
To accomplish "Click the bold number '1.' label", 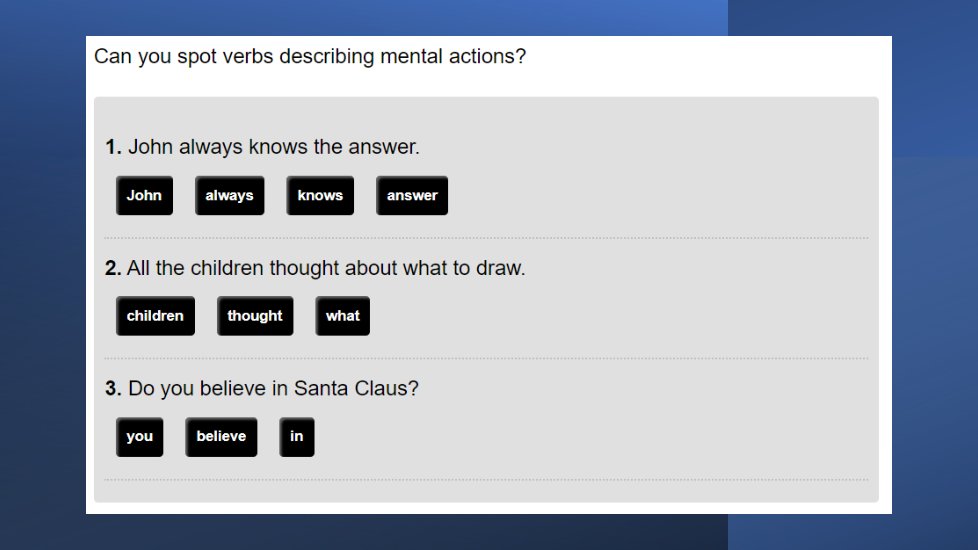I will pos(113,147).
